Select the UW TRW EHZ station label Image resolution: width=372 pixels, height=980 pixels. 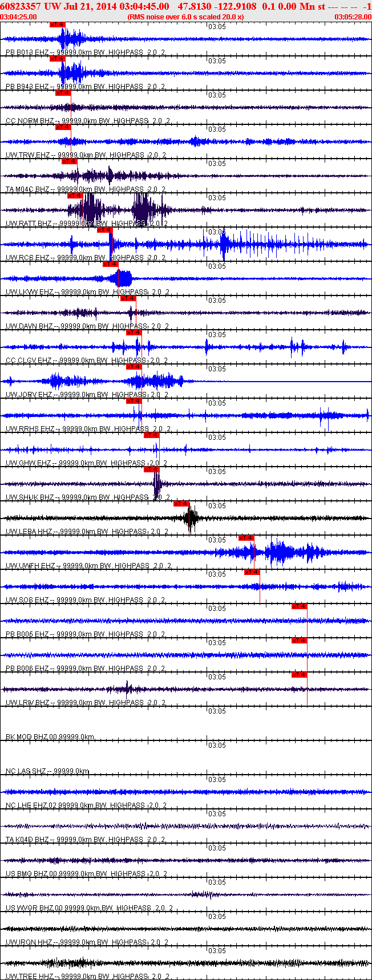[x=86, y=155]
